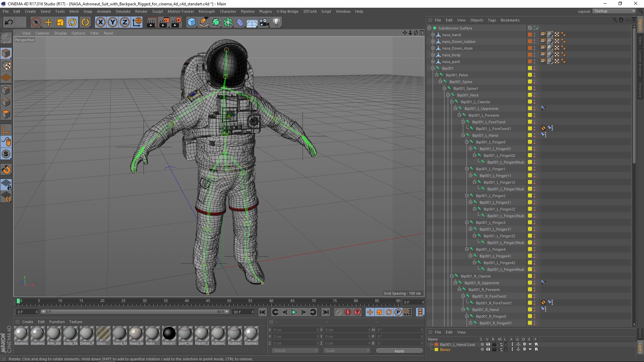This screenshot has width=644, height=362.
Task: Click the Undo arrow icon
Action: [9, 22]
